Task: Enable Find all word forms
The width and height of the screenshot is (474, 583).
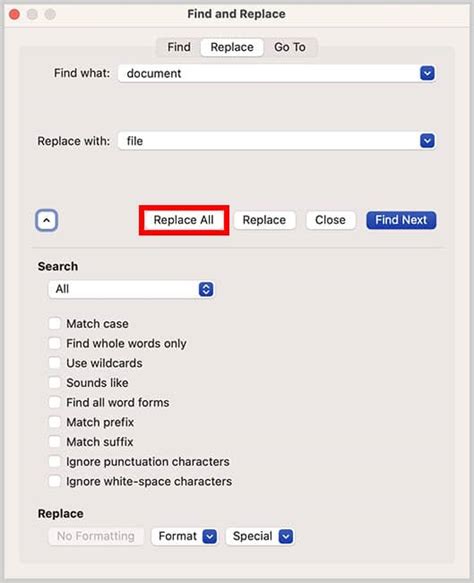Action: pyautogui.click(x=55, y=402)
